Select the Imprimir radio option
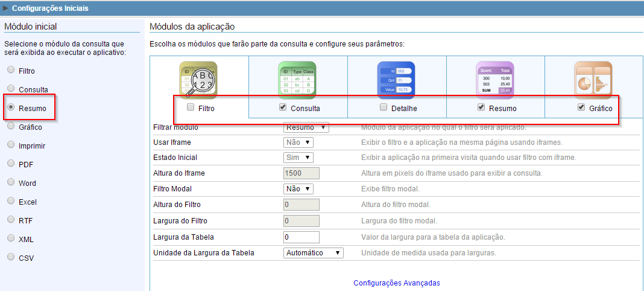 [11, 145]
